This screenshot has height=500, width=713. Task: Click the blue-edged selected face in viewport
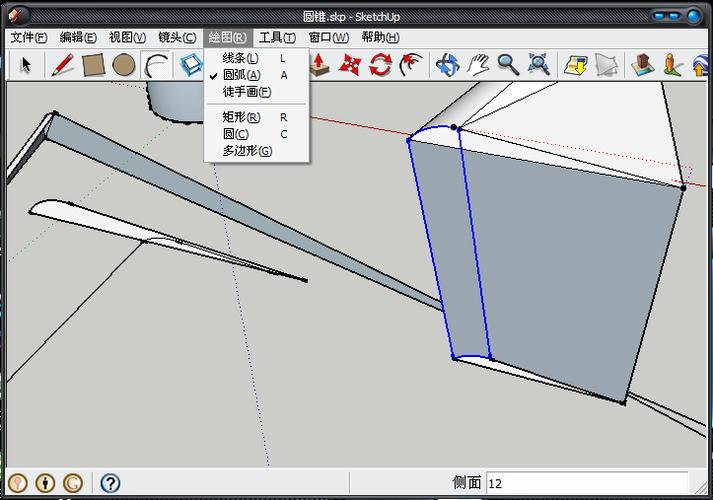coord(450,245)
